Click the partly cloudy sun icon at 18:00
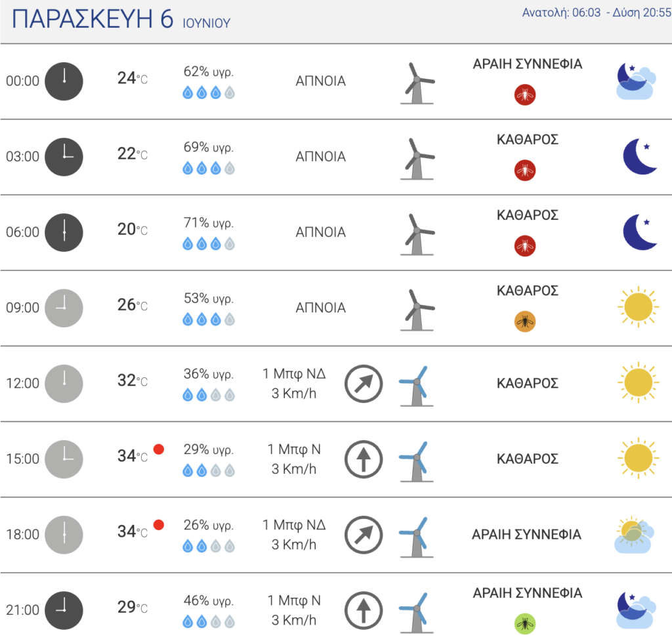Image resolution: width=672 pixels, height=643 pixels. tap(635, 535)
